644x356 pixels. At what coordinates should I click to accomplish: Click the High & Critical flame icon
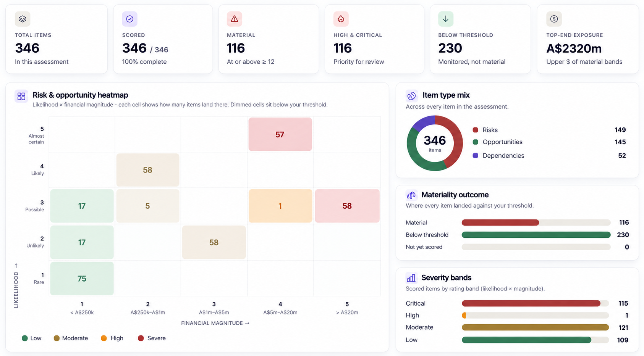click(341, 19)
